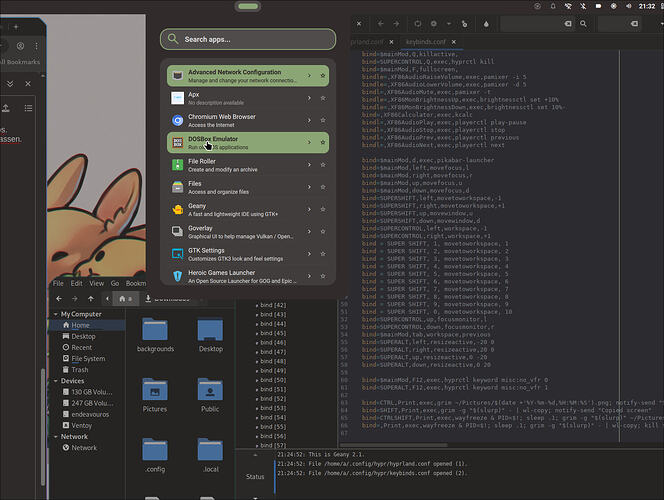664x500 pixels.
Task: Star Advanced Network Configuration as favorite
Action: 323,76
